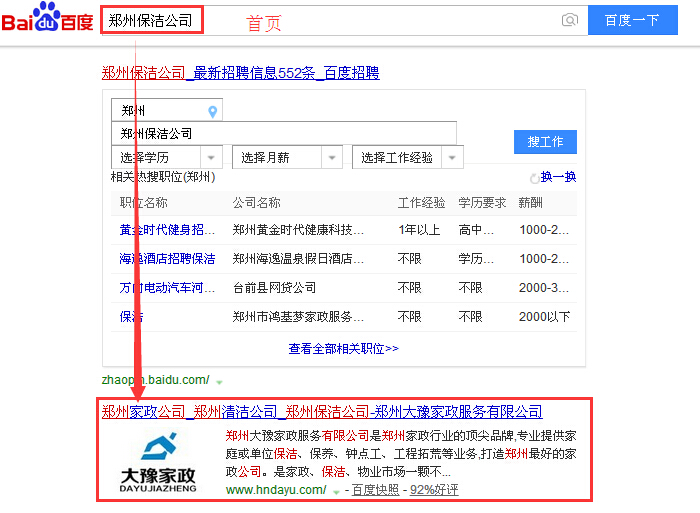Click the 大豫家政 logo thumbnail
The width and height of the screenshot is (700, 513).
point(158,462)
